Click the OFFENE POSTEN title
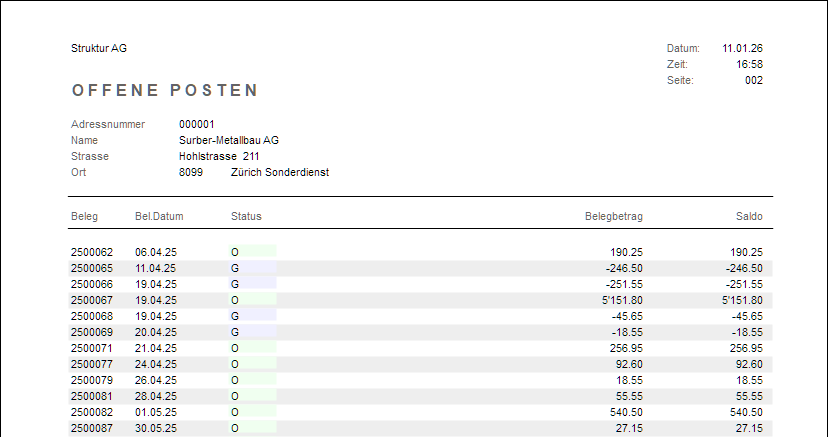This screenshot has height=437, width=828. coord(165,91)
